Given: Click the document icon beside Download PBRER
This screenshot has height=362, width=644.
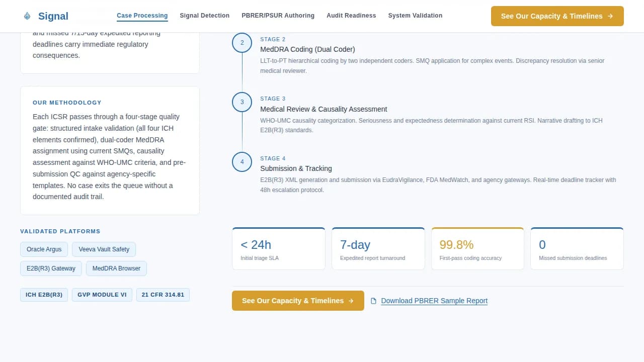Looking at the screenshot, I should (x=373, y=301).
